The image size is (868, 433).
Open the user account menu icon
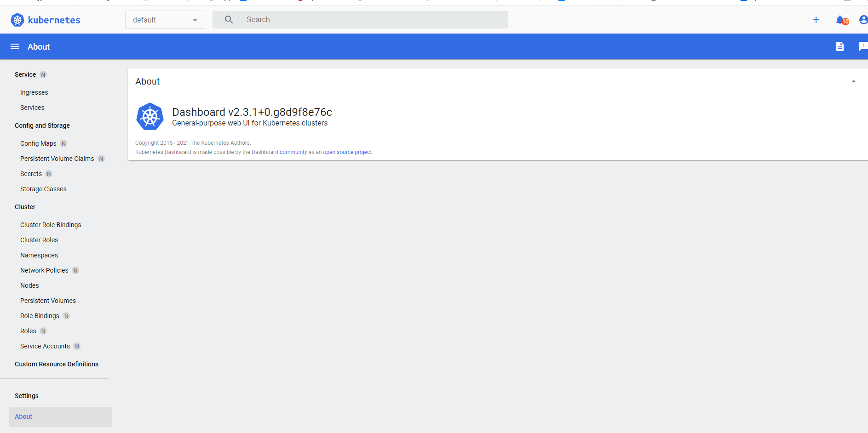[x=863, y=20]
